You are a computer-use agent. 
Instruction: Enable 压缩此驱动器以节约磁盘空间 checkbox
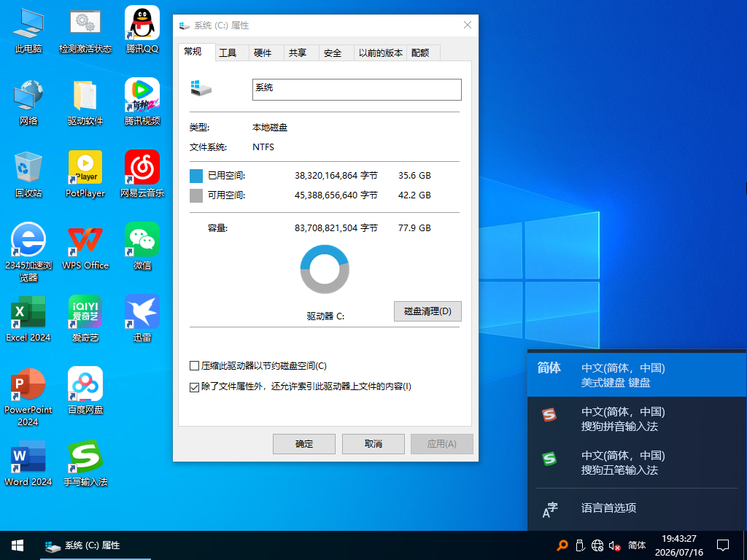click(194, 366)
